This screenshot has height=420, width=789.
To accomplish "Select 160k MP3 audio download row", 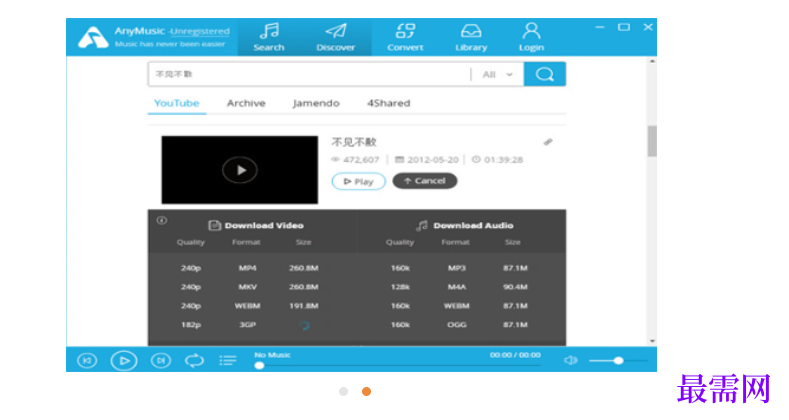I will tap(459, 268).
